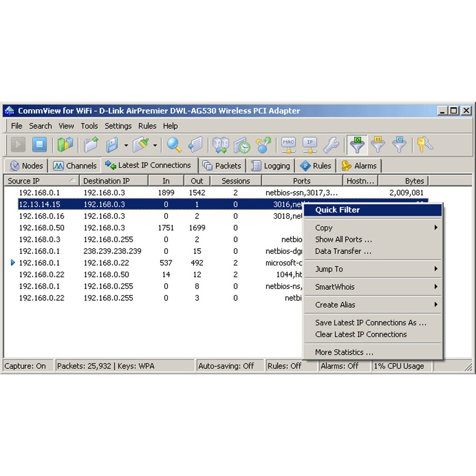The height and width of the screenshot is (476, 476).
Task: Open the green and blue columns toolbar icon
Action: coord(65,145)
